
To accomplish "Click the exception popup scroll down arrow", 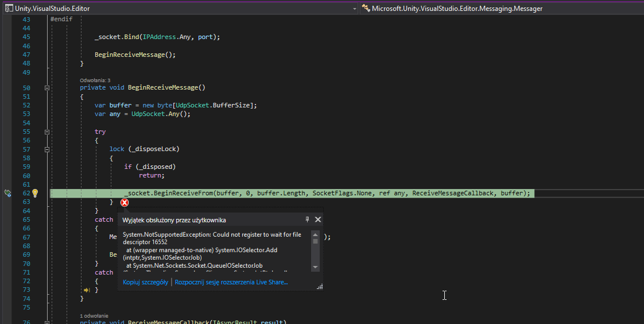I will pos(316,267).
